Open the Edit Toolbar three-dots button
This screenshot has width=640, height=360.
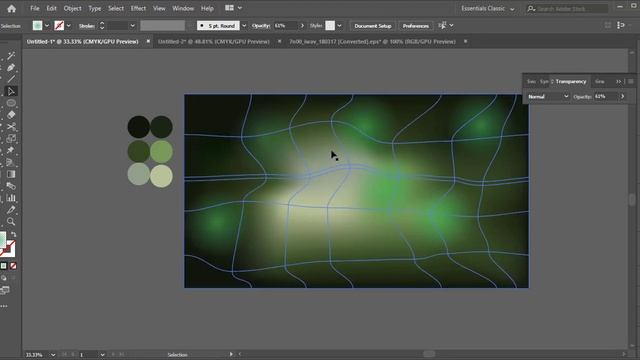pyautogui.click(x=4, y=306)
